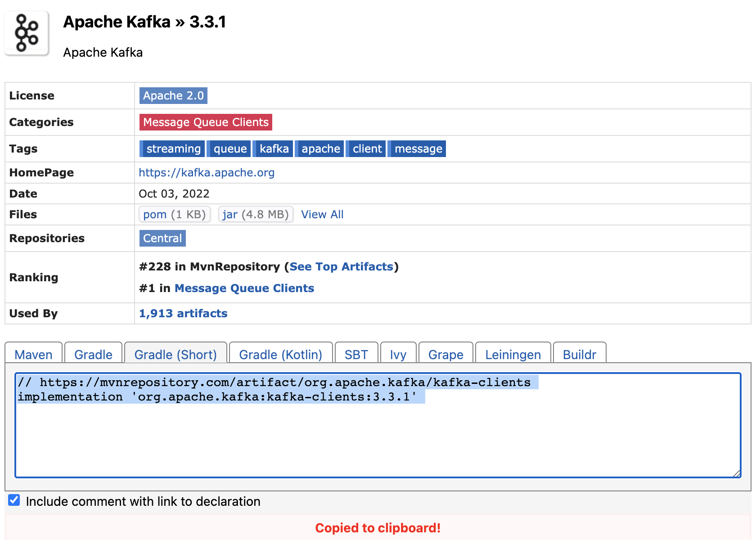
Task: Uncheck "Include comment with link to declaration"
Action: 14,499
